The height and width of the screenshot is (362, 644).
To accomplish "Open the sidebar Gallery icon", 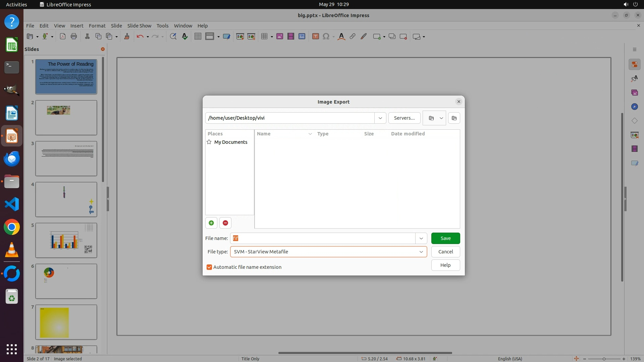I will [x=634, y=93].
